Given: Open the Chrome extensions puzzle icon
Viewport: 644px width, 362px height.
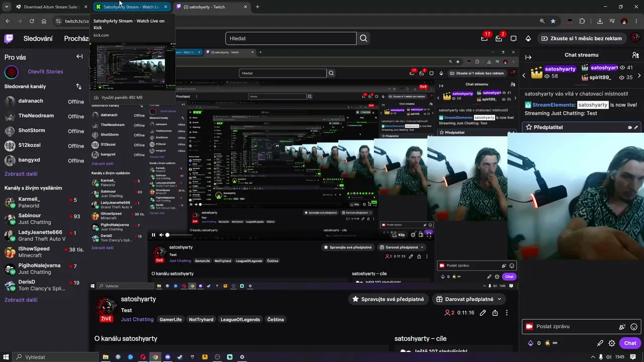Looking at the screenshot, I should 582,21.
